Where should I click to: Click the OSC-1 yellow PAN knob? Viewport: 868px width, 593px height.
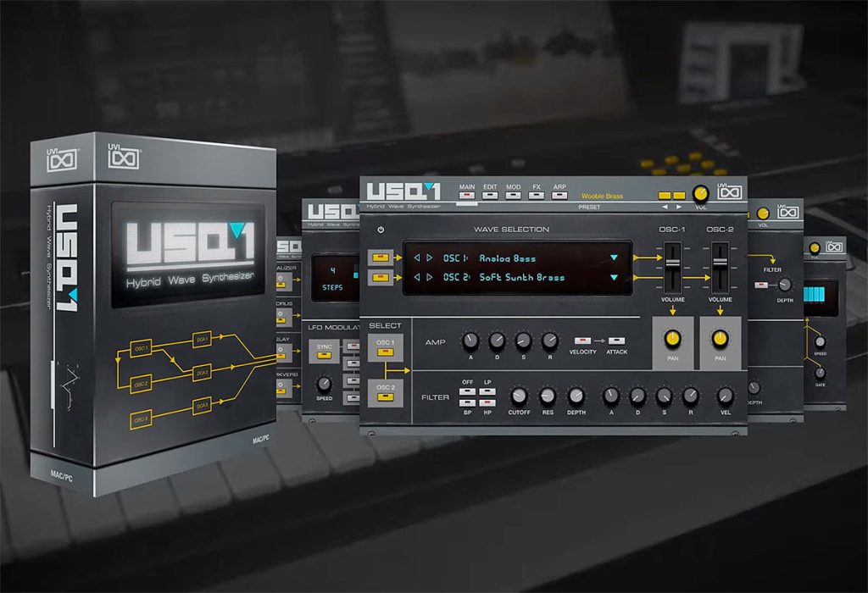672,338
